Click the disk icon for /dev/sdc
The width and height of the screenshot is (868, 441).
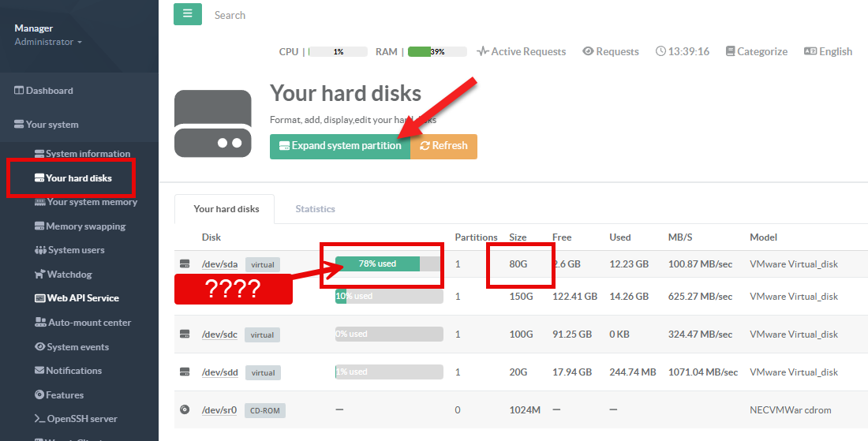(x=185, y=334)
